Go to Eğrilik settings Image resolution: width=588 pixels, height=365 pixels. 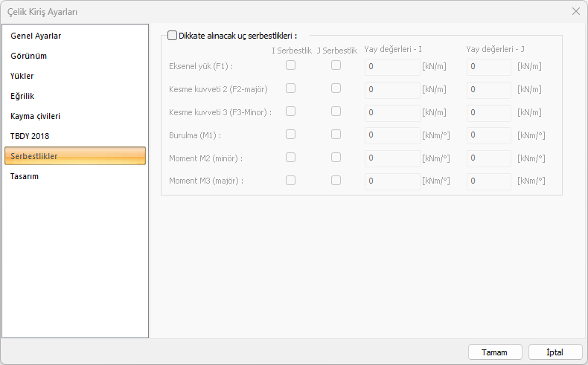[x=22, y=96]
